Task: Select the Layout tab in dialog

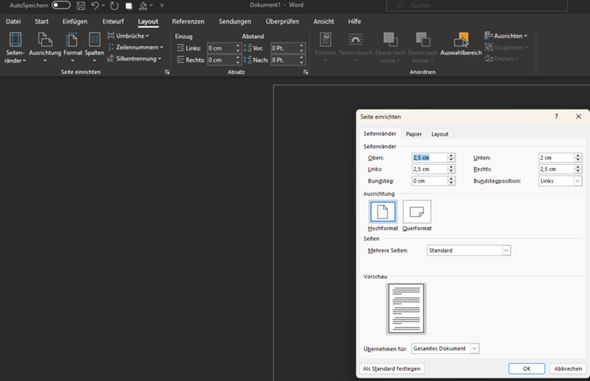Action: coord(439,134)
